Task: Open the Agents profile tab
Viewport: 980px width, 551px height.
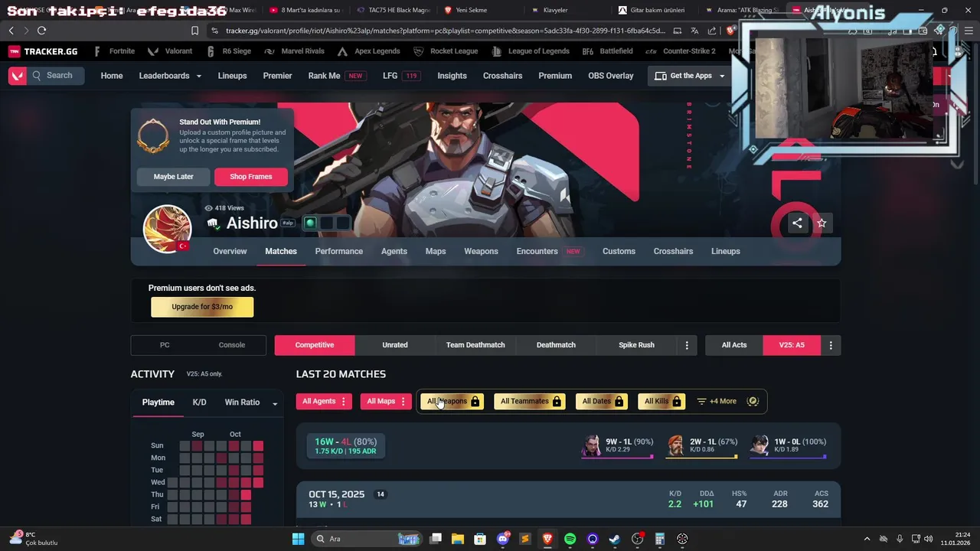Action: click(x=394, y=251)
